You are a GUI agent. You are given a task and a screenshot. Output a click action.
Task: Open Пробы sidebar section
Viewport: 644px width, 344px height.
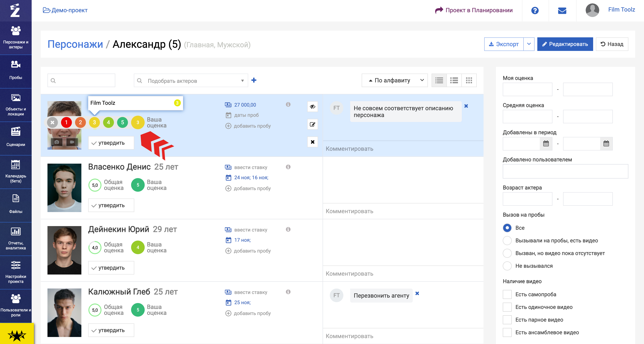[16, 72]
